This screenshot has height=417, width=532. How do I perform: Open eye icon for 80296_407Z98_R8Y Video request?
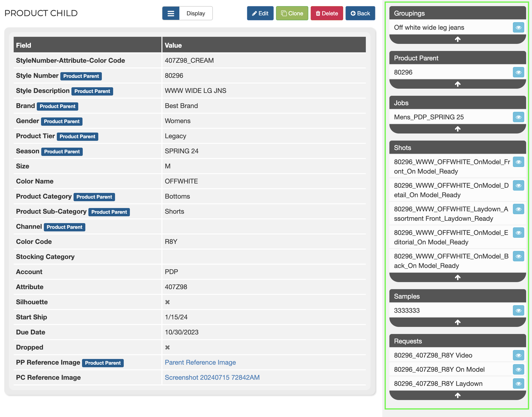518,355
